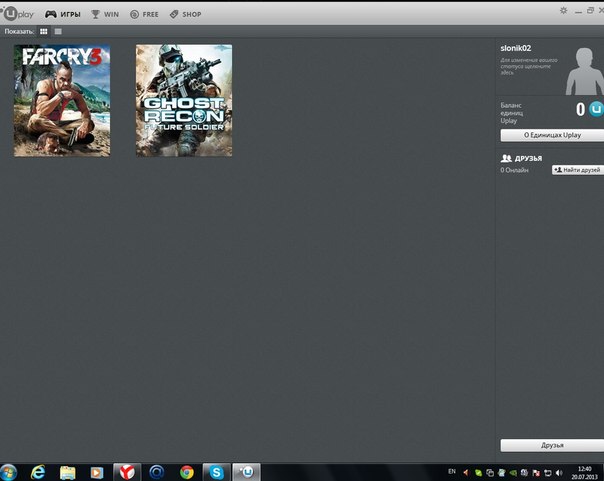The width and height of the screenshot is (604, 481).
Task: Click the red flag tray icon
Action: (x=536, y=473)
